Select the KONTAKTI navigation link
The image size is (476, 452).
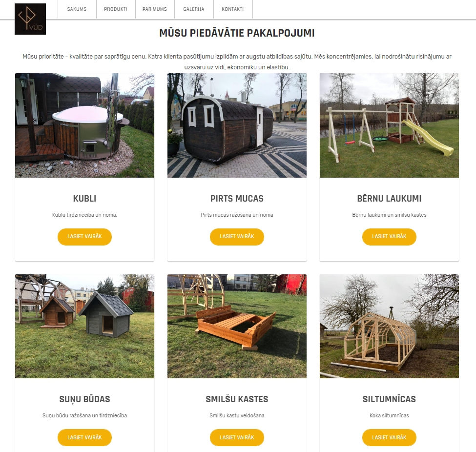tap(233, 9)
